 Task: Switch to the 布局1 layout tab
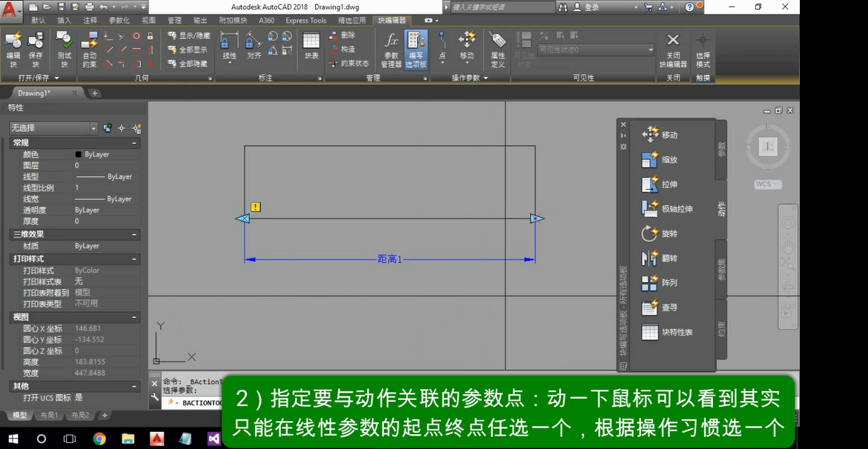point(49,415)
